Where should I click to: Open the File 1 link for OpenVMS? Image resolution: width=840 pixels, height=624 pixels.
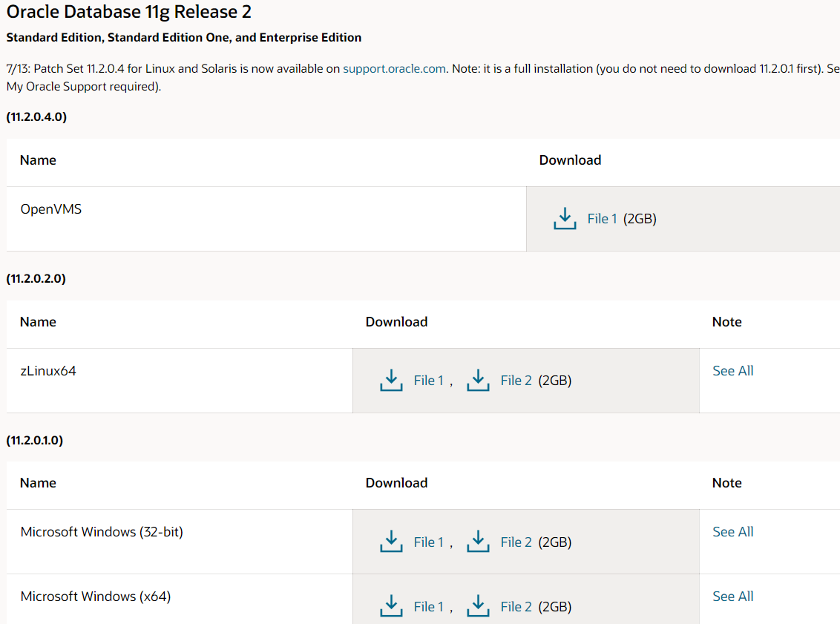(602, 219)
